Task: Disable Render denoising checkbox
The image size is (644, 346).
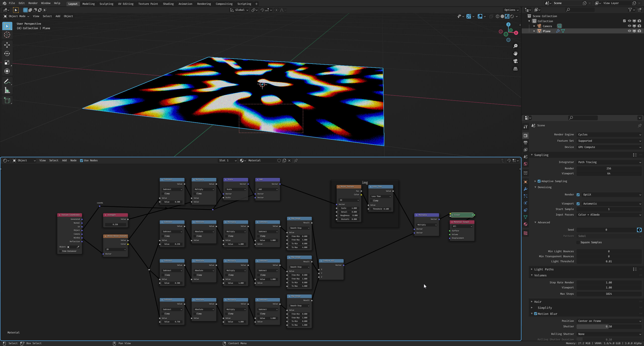Action: (578, 195)
